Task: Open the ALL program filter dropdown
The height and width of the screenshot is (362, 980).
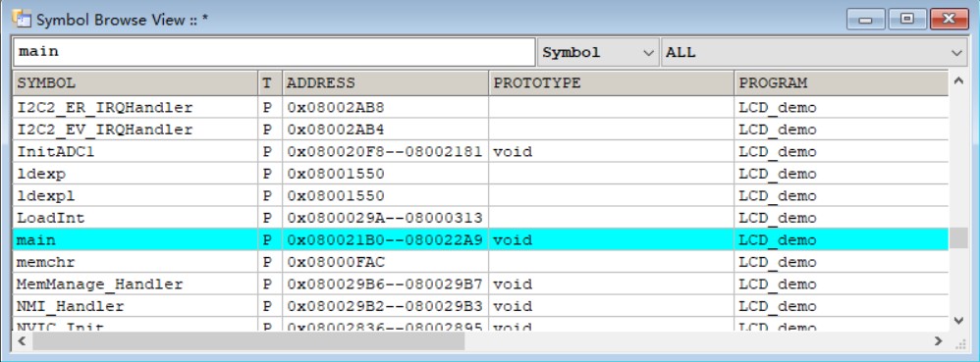Action: 814,52
